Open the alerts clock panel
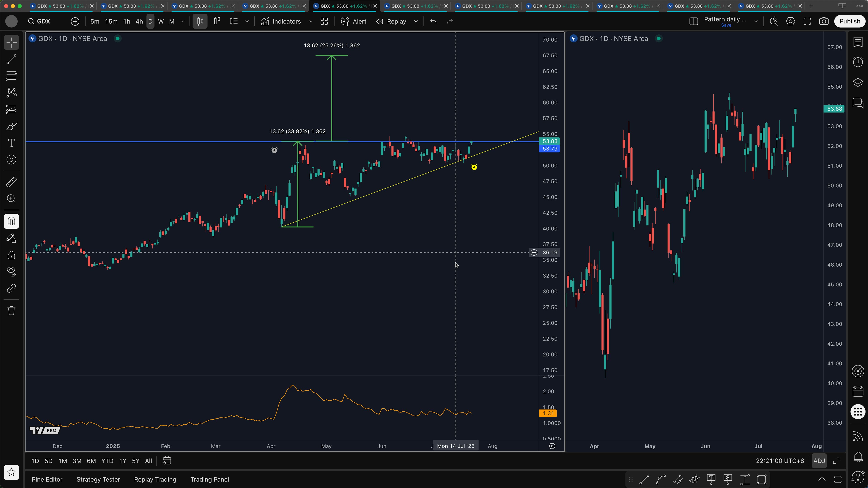868x488 pixels. (858, 62)
